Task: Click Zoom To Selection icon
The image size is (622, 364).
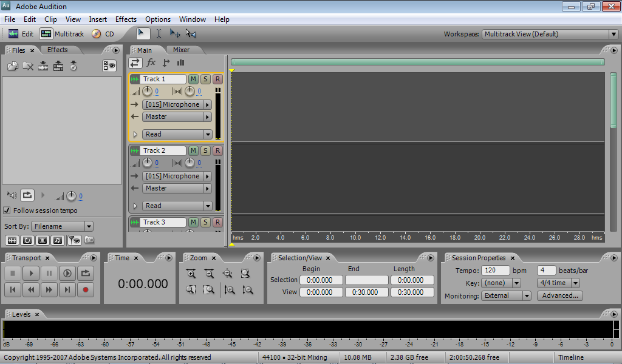Action: click(245, 273)
